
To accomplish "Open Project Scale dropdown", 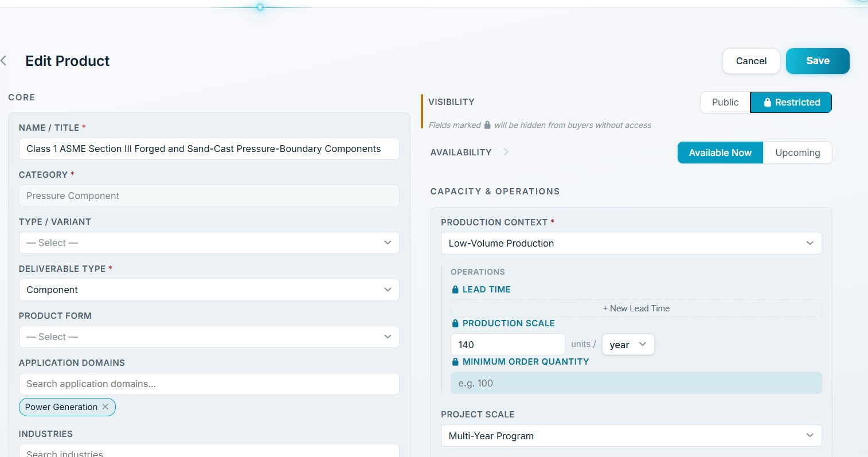I will click(631, 436).
